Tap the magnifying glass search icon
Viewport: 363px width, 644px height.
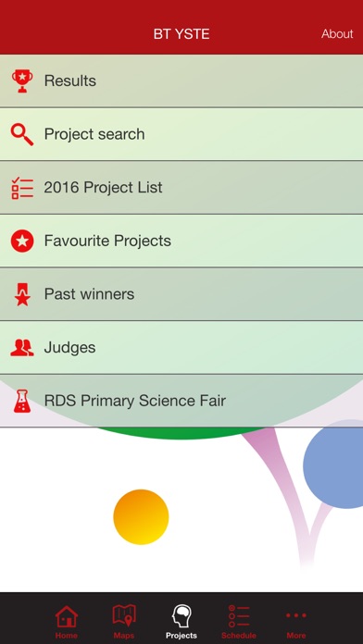[22, 134]
